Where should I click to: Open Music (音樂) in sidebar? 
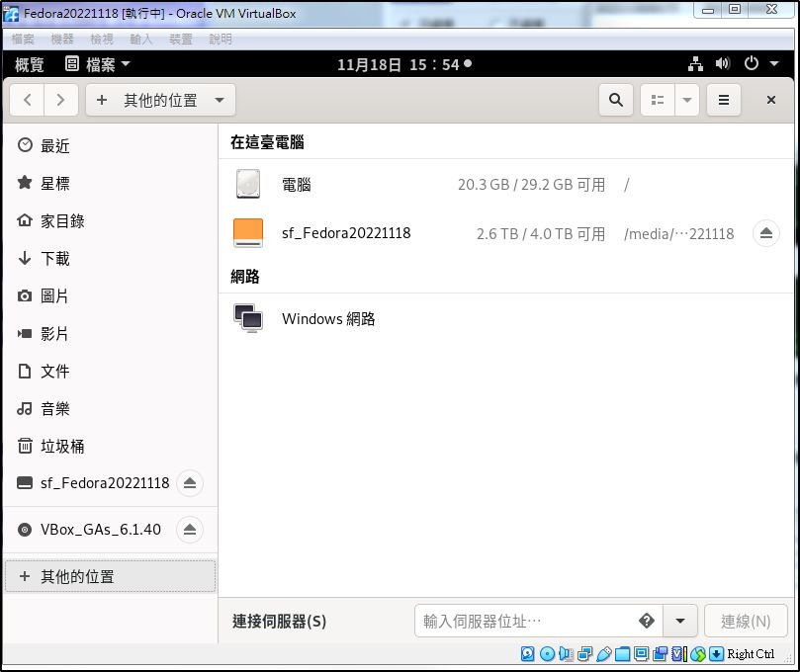(110, 408)
